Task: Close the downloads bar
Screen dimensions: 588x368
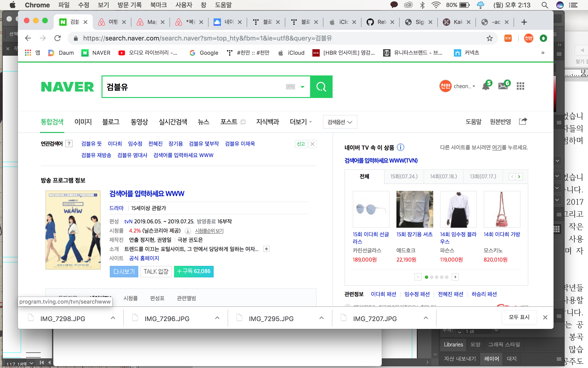Action: pos(545,317)
